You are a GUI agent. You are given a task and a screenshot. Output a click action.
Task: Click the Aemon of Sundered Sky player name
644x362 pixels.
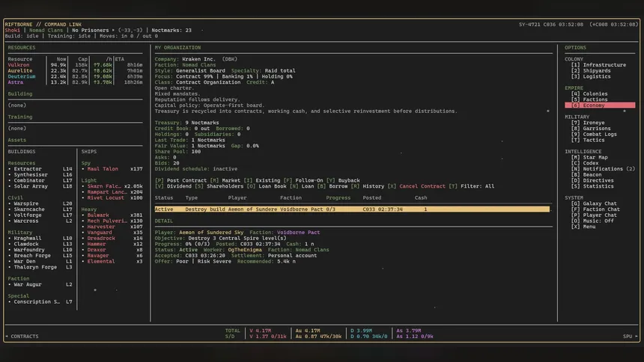(211, 233)
